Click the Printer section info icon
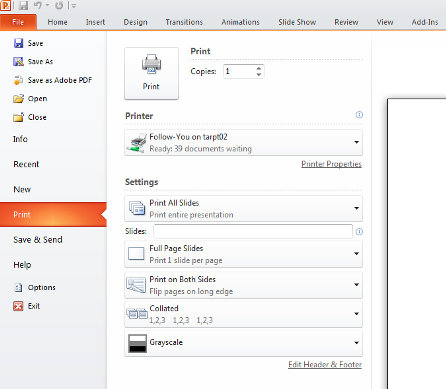The image size is (446, 389). pos(359,115)
